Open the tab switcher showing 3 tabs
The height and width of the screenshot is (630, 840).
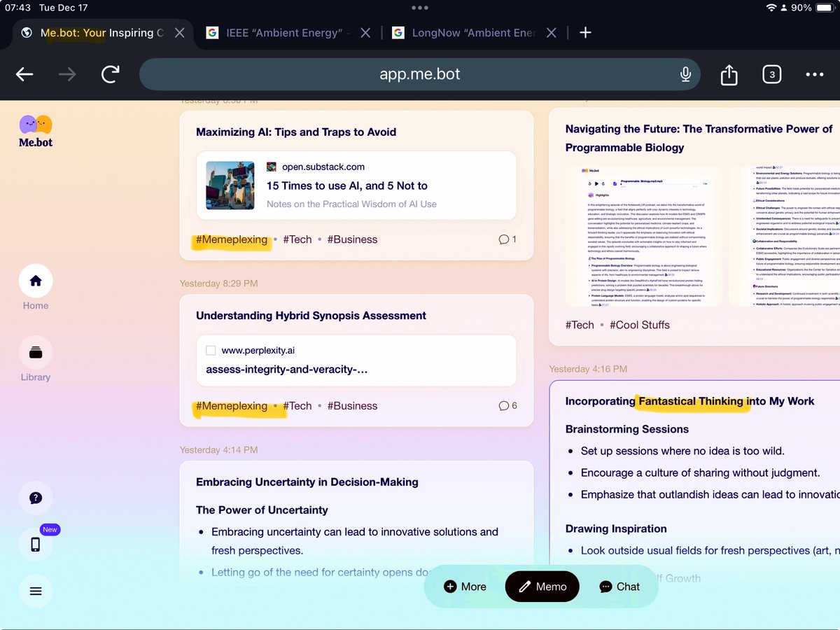771,74
